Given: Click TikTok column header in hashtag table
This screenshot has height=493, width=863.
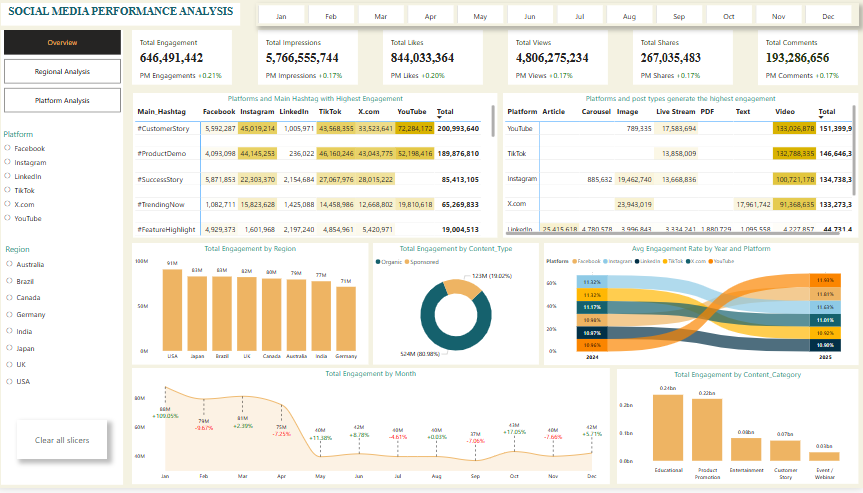Looking at the screenshot, I should point(330,112).
